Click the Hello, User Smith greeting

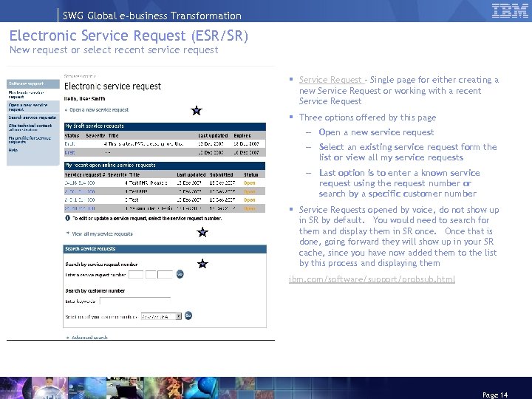click(85, 99)
